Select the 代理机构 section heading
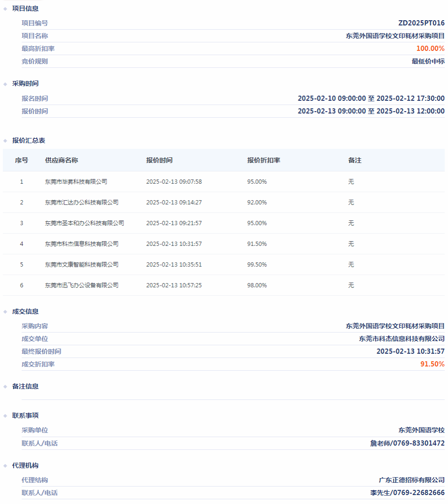Viewport: 448px width, 504px height. pyautogui.click(x=25, y=465)
